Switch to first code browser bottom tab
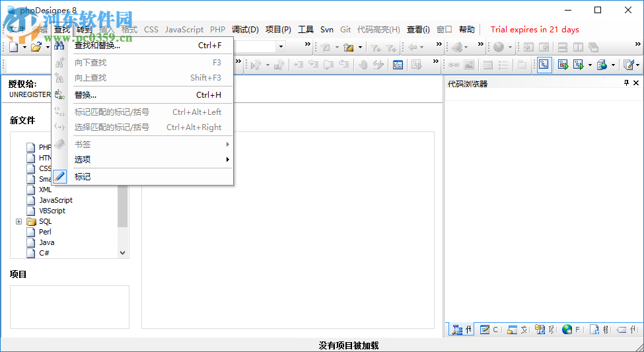This screenshot has width=644, height=352. (x=461, y=330)
